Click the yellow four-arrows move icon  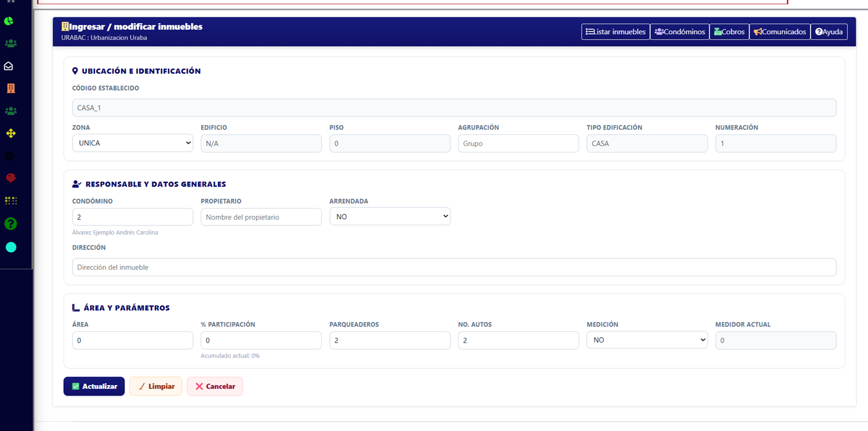10,133
